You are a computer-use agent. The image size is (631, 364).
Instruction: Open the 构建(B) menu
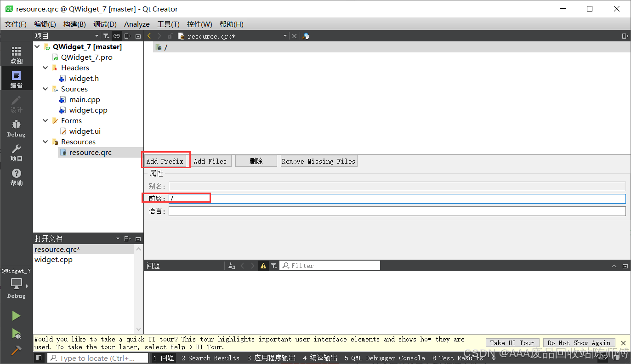pos(74,24)
